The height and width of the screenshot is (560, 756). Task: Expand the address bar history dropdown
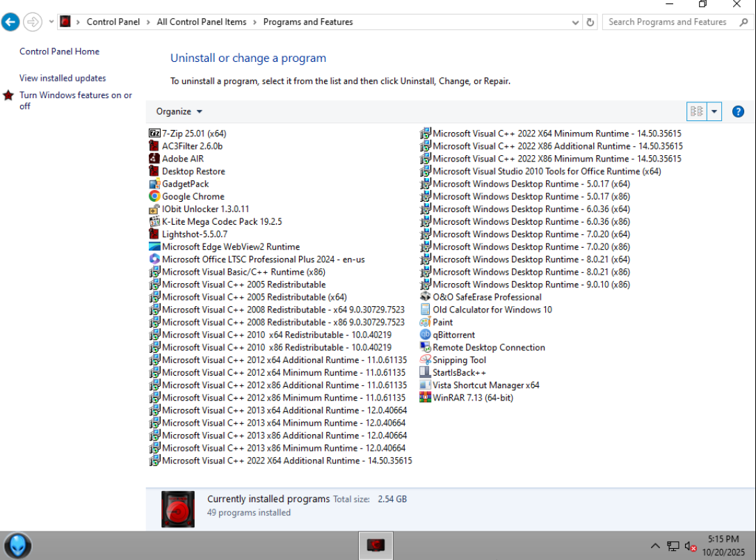(575, 22)
